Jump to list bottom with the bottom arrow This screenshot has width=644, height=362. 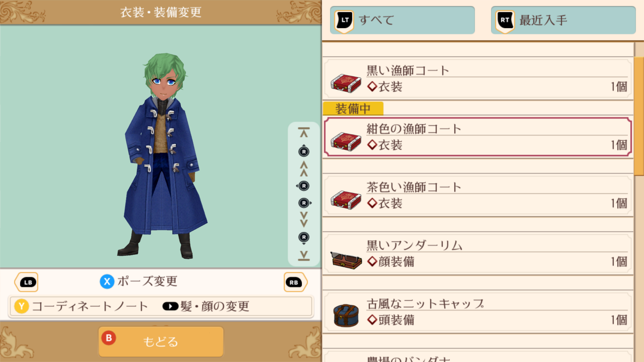coord(304,256)
